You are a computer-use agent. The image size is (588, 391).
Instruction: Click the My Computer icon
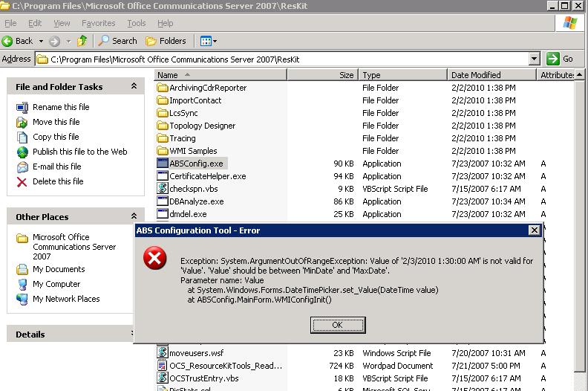22,284
